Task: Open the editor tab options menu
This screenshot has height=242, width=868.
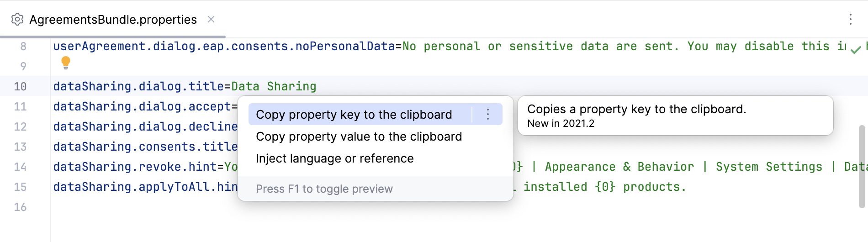Action: click(850, 19)
